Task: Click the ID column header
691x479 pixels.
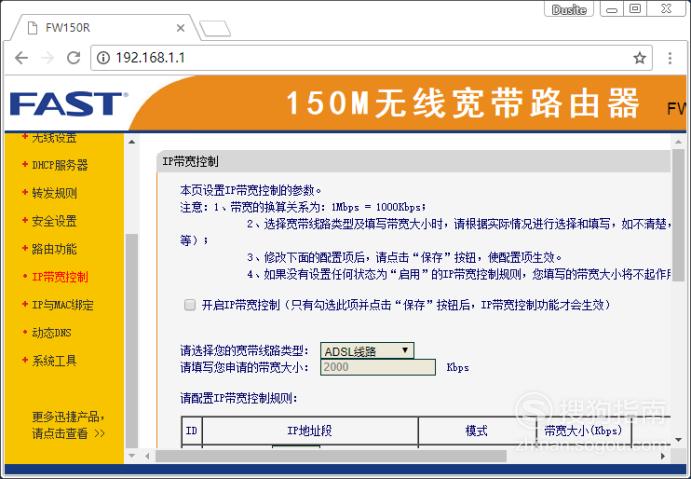Action: [192, 431]
